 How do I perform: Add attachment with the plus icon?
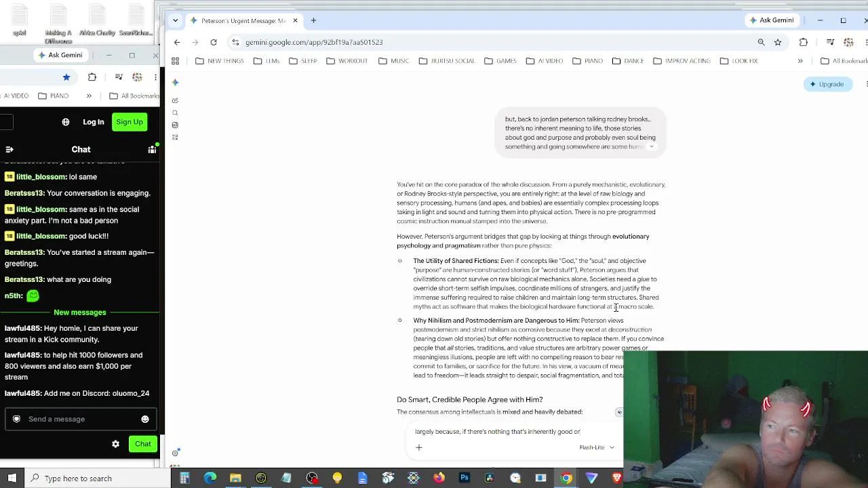coord(419,447)
